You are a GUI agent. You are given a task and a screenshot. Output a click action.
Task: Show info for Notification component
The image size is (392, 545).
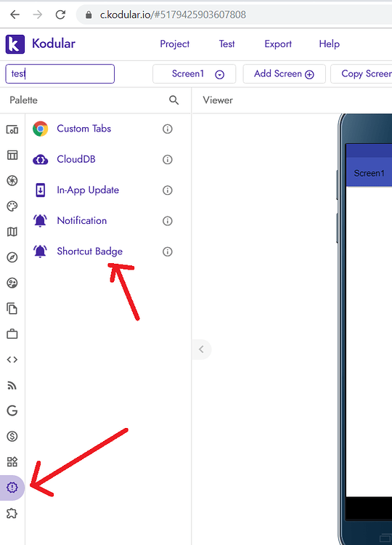coord(168,221)
